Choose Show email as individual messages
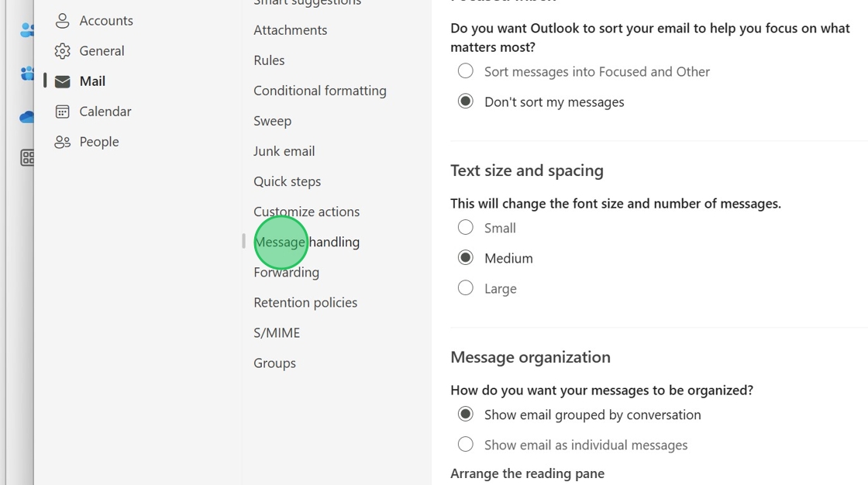 pos(465,445)
